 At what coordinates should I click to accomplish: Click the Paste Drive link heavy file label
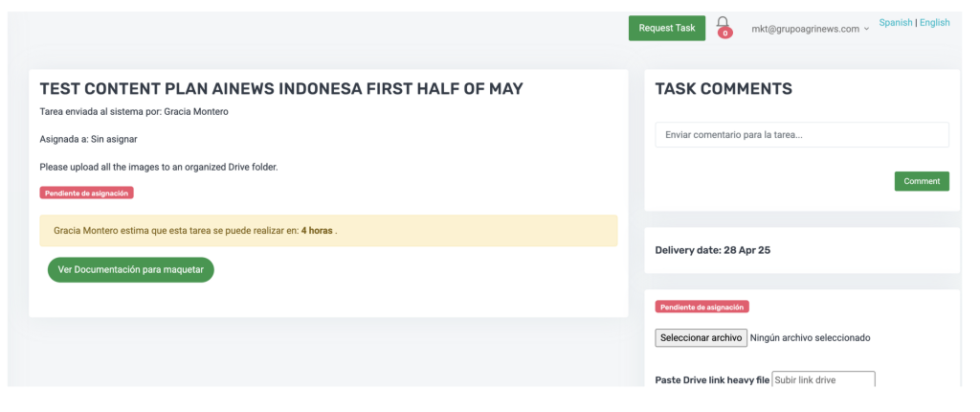(712, 380)
